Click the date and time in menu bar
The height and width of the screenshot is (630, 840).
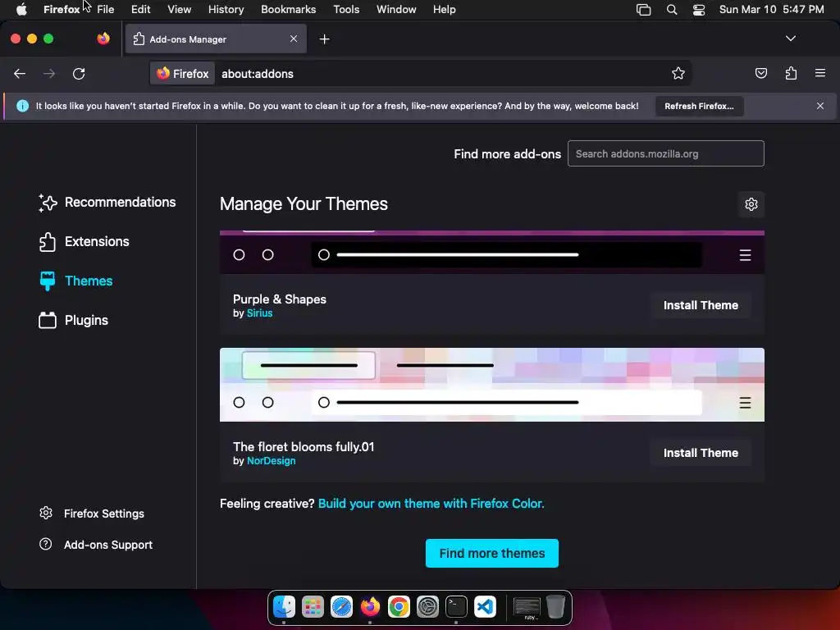pos(771,10)
